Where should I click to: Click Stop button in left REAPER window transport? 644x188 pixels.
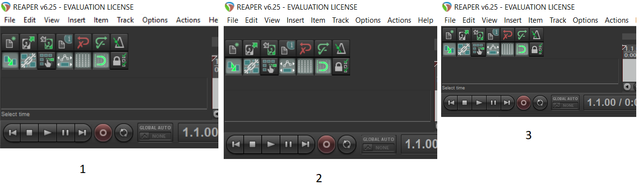coord(30,132)
